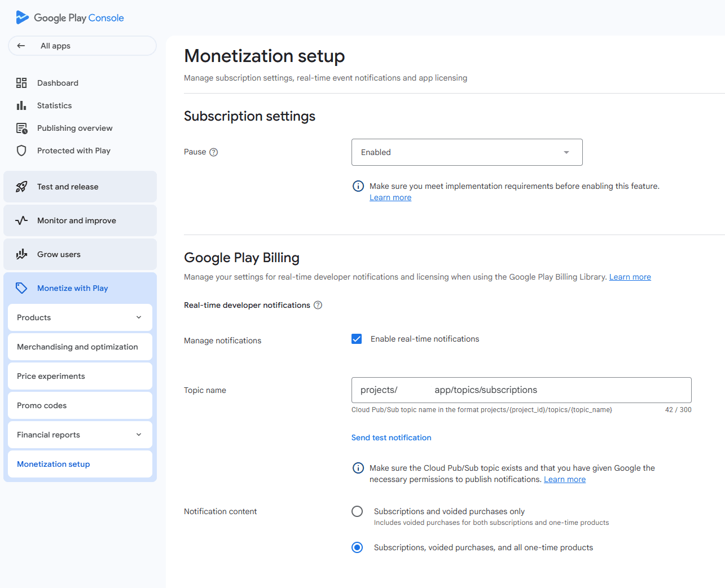Click the Grow users chart icon

point(21,254)
